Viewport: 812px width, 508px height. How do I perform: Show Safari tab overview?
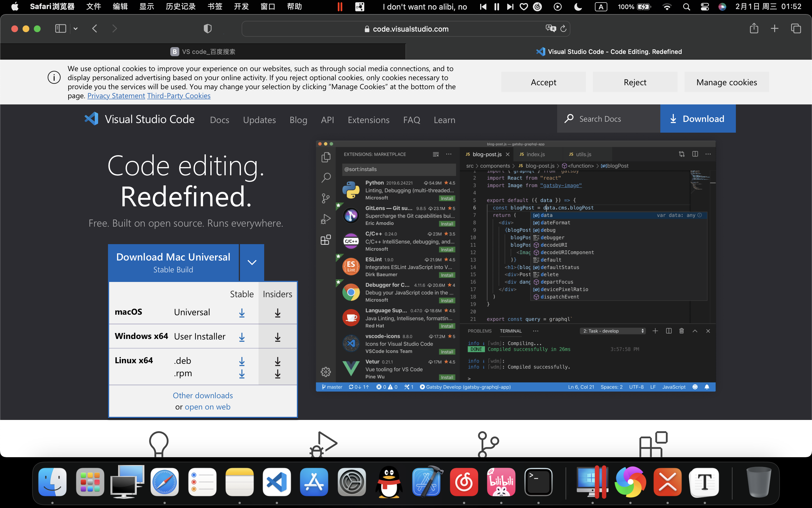tap(796, 29)
